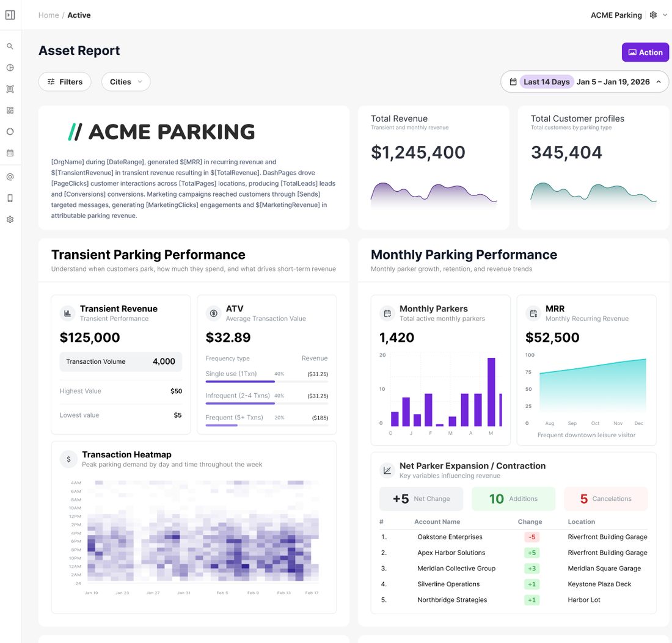Open the search icon in sidebar

[10, 46]
